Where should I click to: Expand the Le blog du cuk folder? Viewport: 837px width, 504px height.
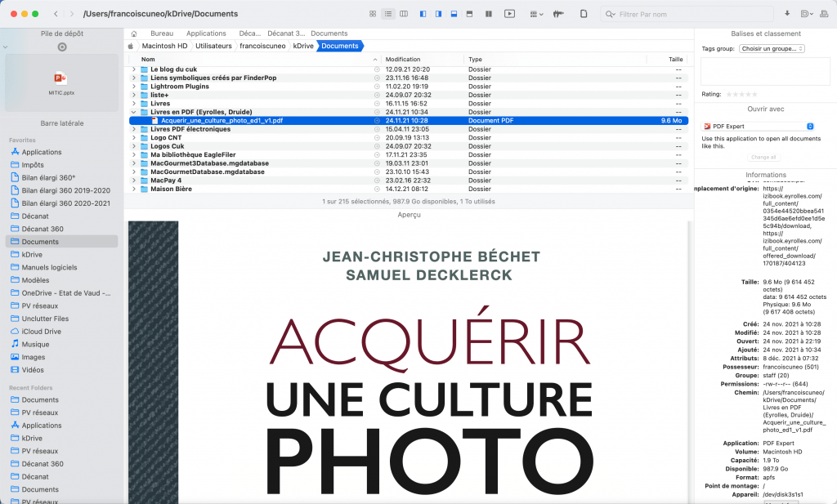pos(133,69)
